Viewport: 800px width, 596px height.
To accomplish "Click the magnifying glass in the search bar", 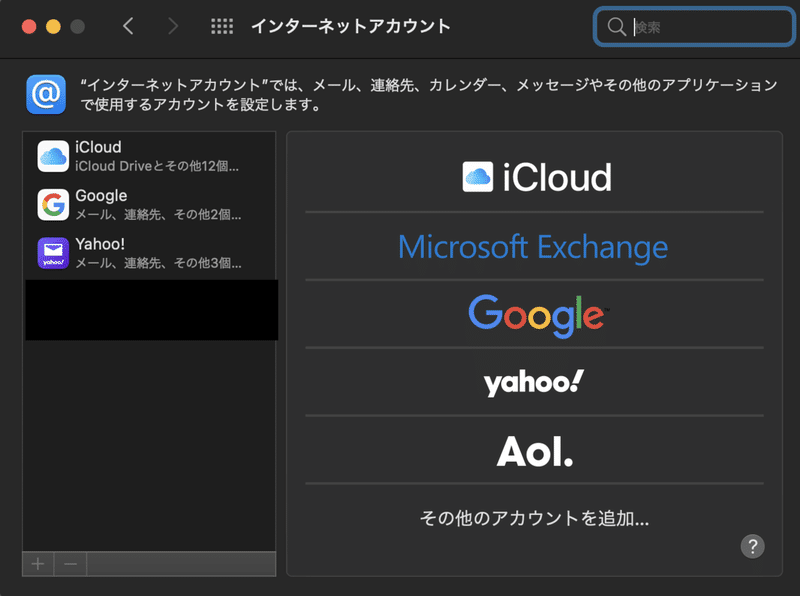I will [x=617, y=27].
